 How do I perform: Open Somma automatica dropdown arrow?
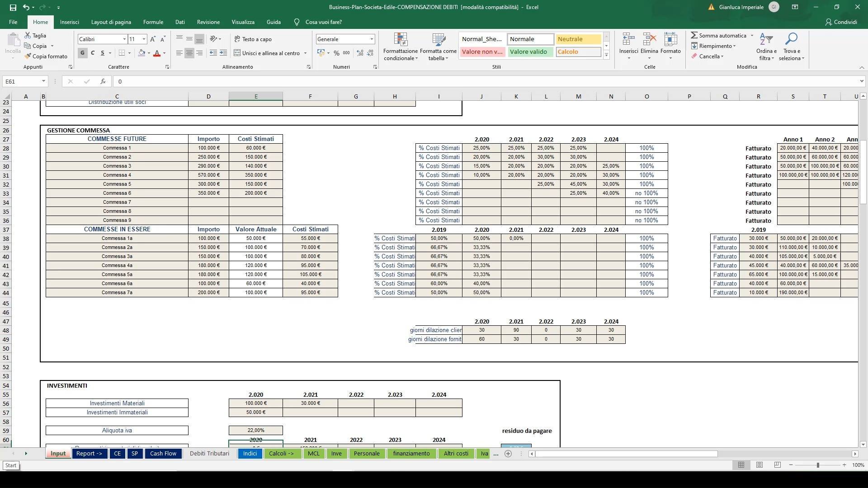[752, 36]
